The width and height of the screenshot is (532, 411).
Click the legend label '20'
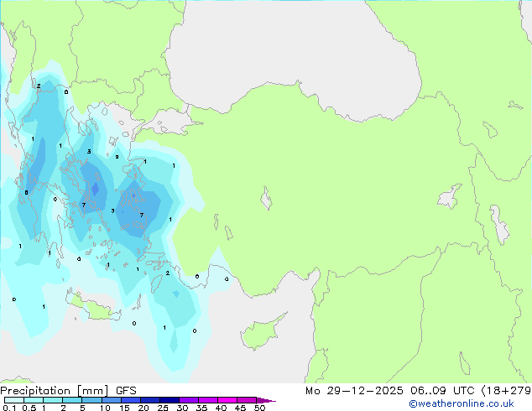pyautogui.click(x=143, y=408)
